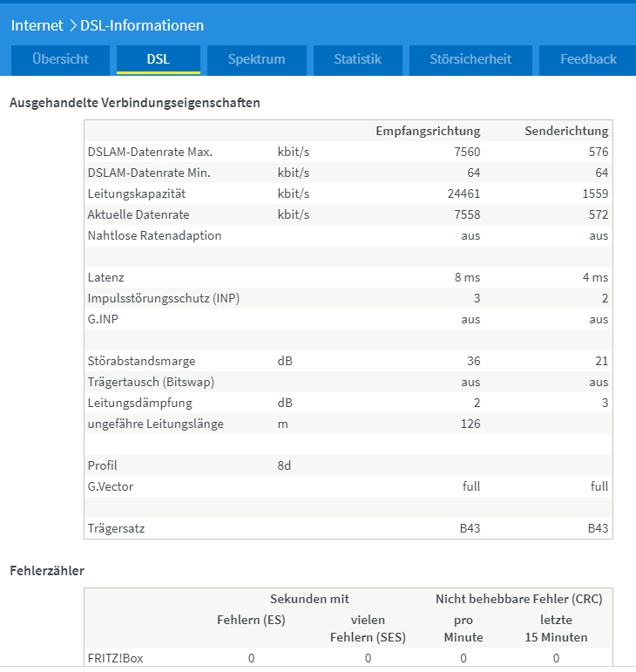Click the ungefähre Leitungslänge value 126
The width and height of the screenshot is (636, 672).
[x=470, y=424]
